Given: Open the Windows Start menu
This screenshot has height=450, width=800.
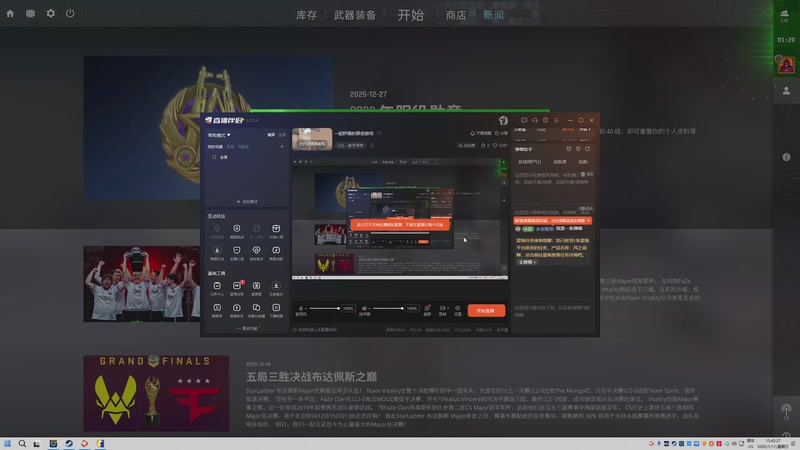Looking at the screenshot, I should pyautogui.click(x=7, y=443).
